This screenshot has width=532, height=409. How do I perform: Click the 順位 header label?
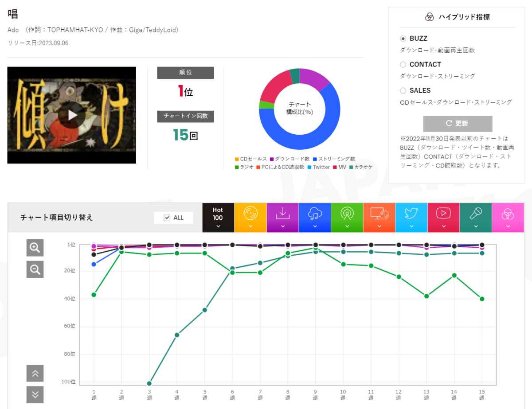185,73
